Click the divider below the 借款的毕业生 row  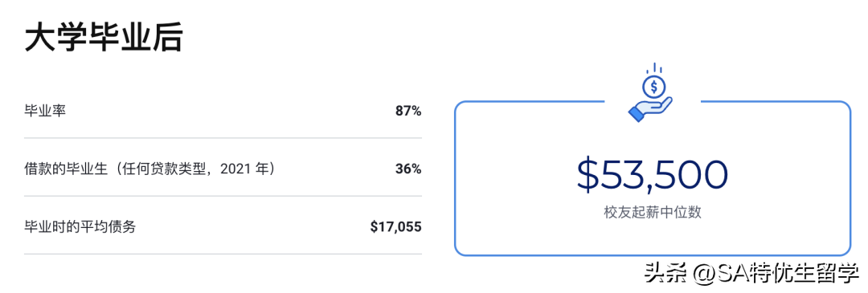pos(223,196)
